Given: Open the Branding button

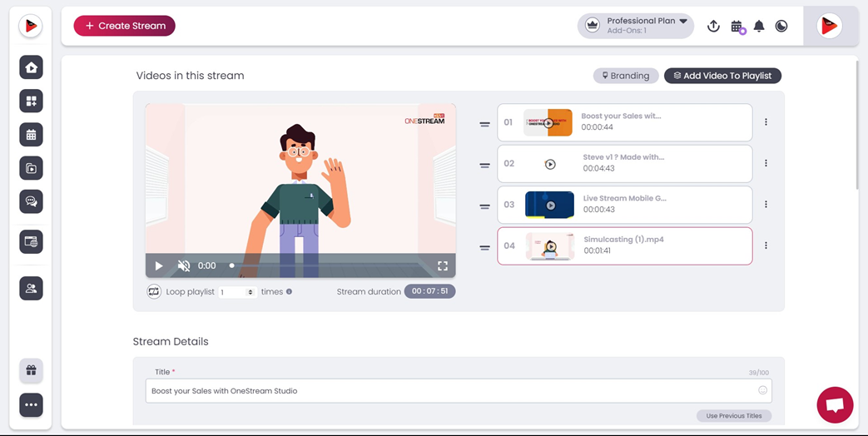Looking at the screenshot, I should tap(626, 76).
